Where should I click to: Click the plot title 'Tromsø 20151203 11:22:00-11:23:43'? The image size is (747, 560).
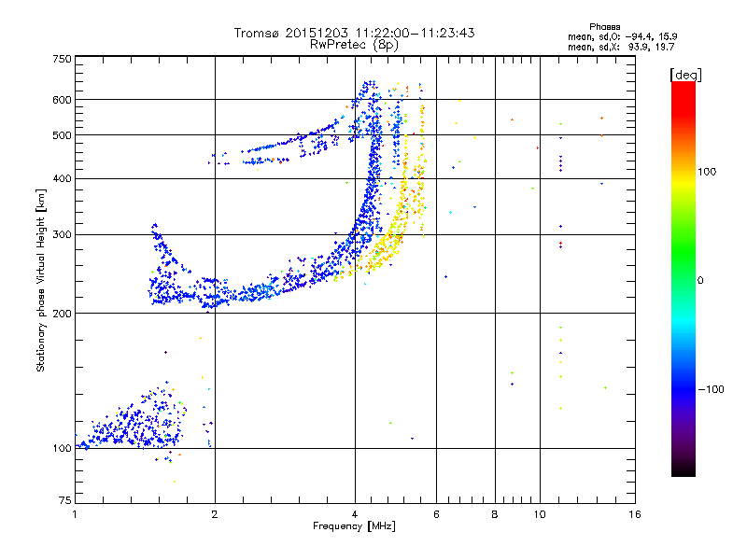(354, 33)
